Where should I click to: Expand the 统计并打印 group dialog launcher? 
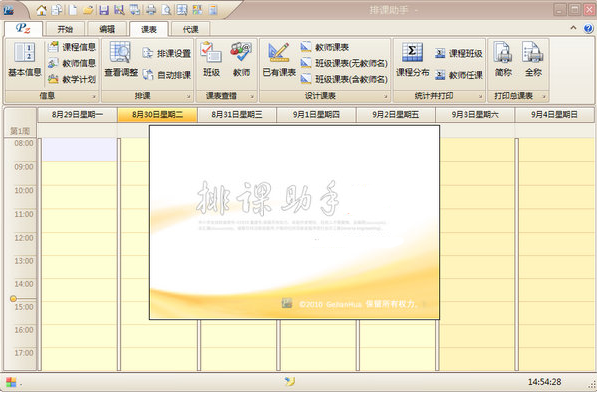pyautogui.click(x=480, y=96)
